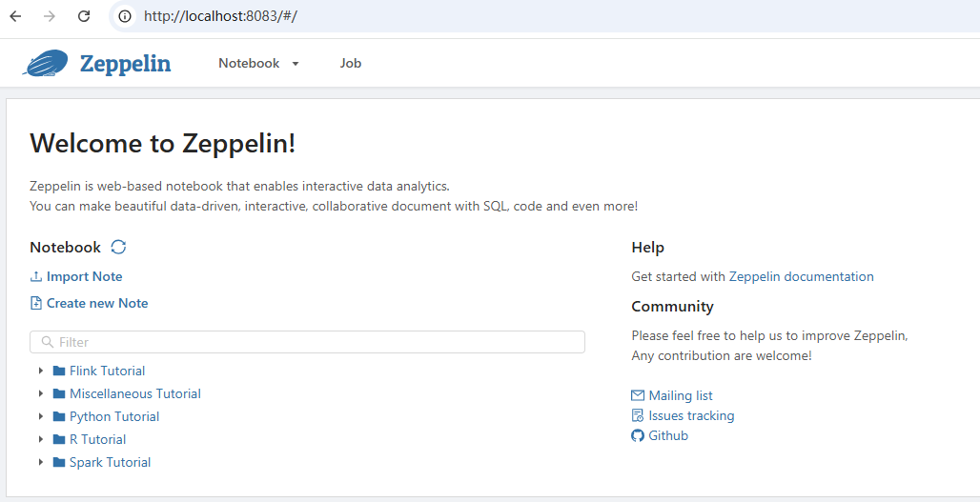The height and width of the screenshot is (502, 980).
Task: Open the Job menu item
Action: pos(351,64)
